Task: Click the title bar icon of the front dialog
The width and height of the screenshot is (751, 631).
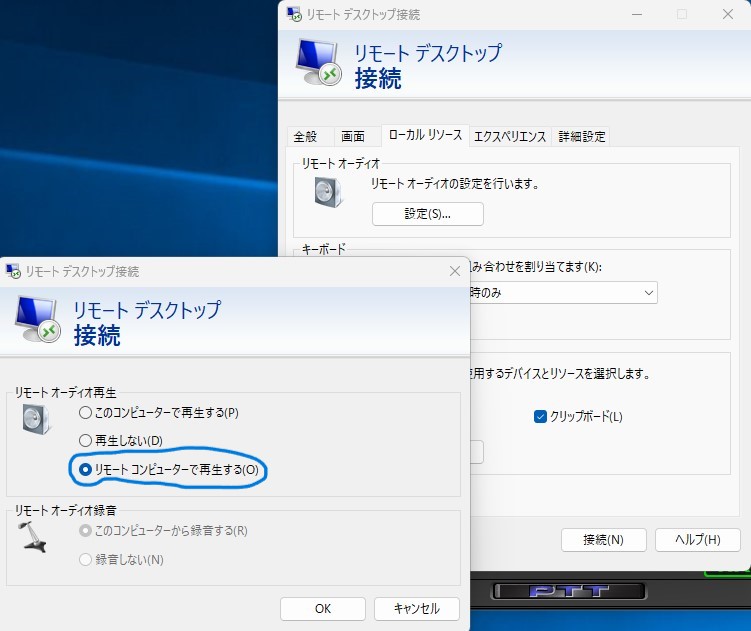Action: 14,271
